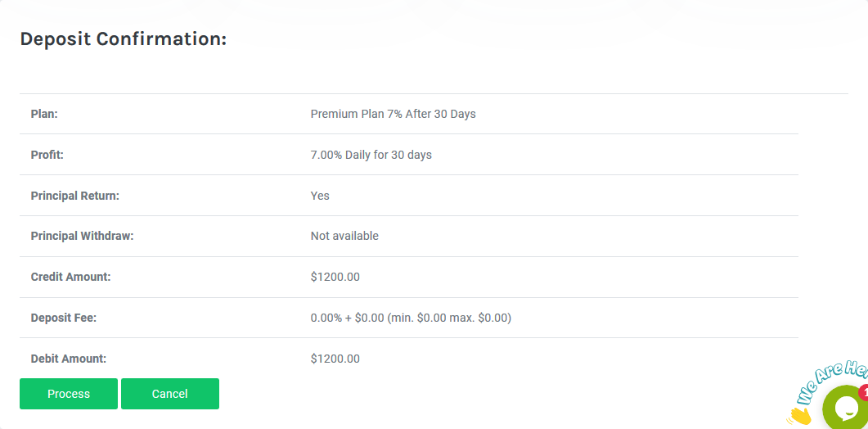
Task: Click the green Process button
Action: (x=69, y=394)
